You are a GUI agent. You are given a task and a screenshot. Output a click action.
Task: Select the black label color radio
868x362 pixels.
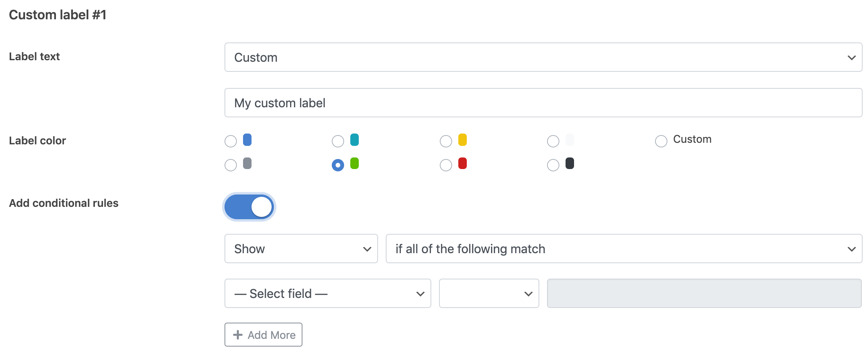coord(553,165)
